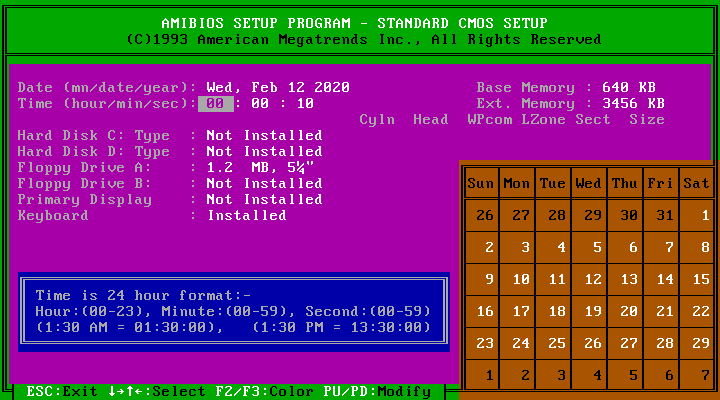Click ESC:Exit in the bottom key bar
Screen dimensions: 720x400
[x=63, y=391]
